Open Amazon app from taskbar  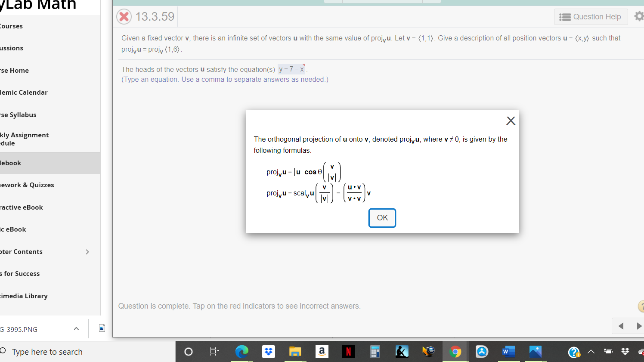tap(322, 352)
